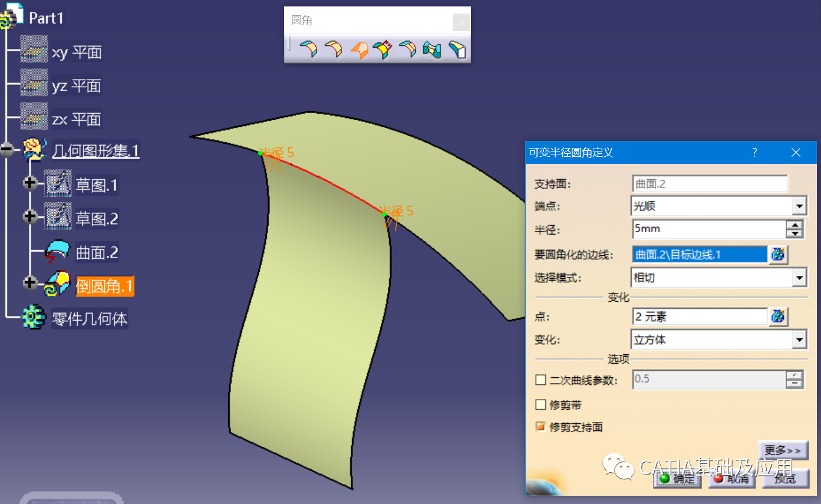Select the Chordal Fillet icon with red dimension
The width and height of the screenshot is (821, 504).
[383, 50]
